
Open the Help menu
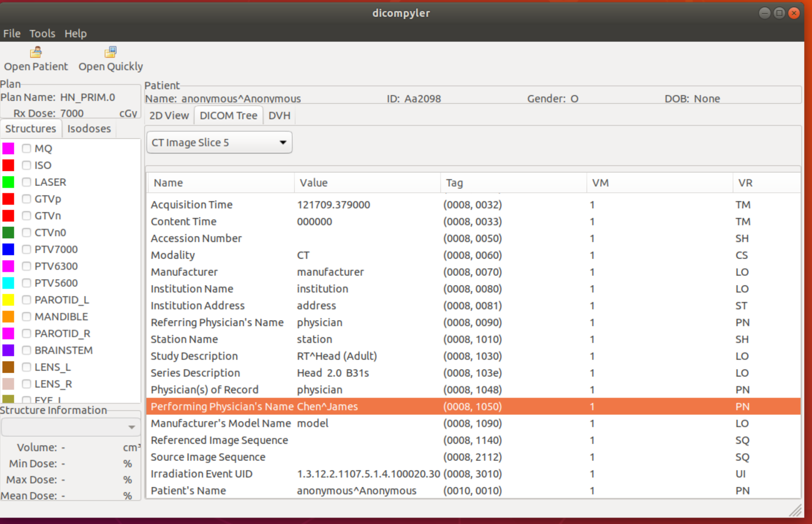[x=76, y=33]
